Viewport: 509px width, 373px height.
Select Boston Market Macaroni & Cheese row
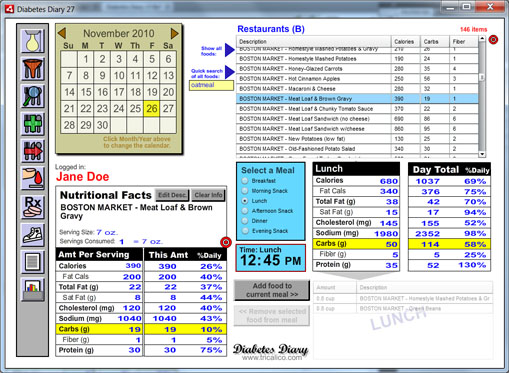coord(357,89)
